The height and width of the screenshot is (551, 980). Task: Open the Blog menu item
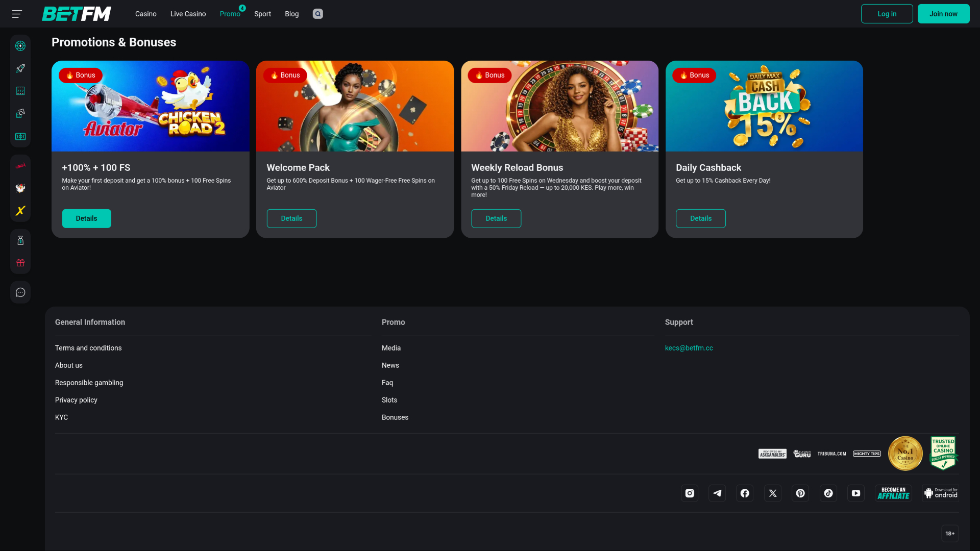(x=291, y=14)
